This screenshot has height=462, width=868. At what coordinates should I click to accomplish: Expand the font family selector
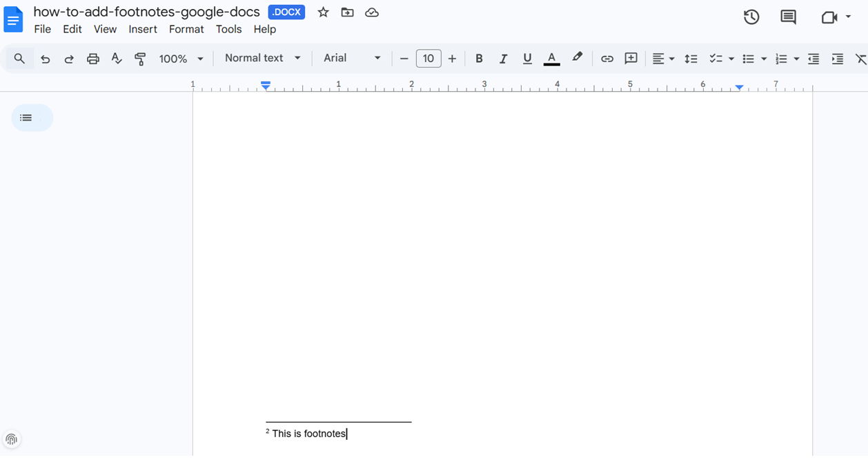377,59
